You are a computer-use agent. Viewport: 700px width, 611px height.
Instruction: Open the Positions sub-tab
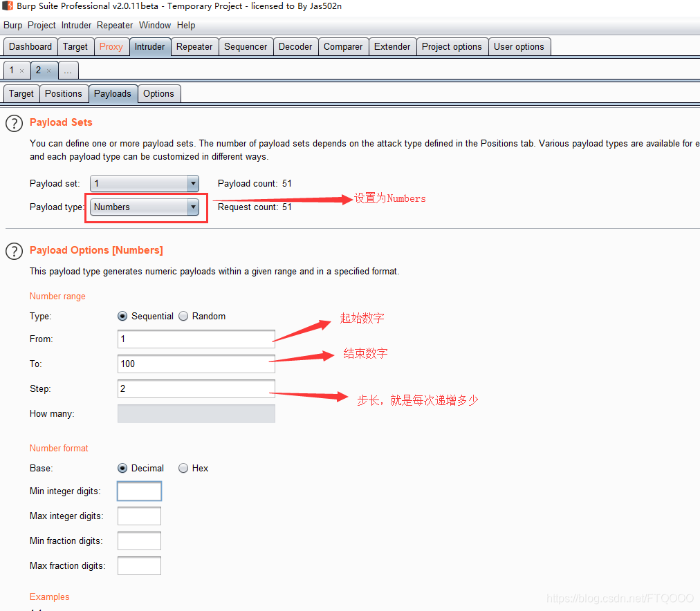[64, 94]
